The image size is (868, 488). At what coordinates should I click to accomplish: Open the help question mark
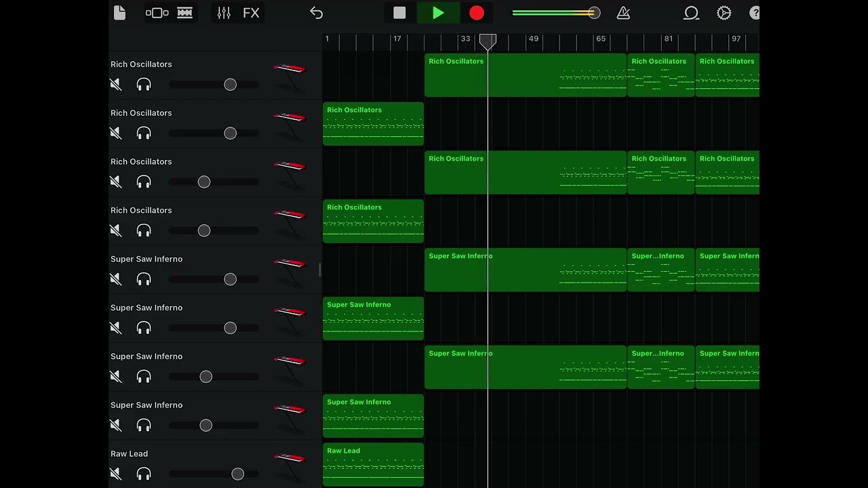tap(754, 13)
